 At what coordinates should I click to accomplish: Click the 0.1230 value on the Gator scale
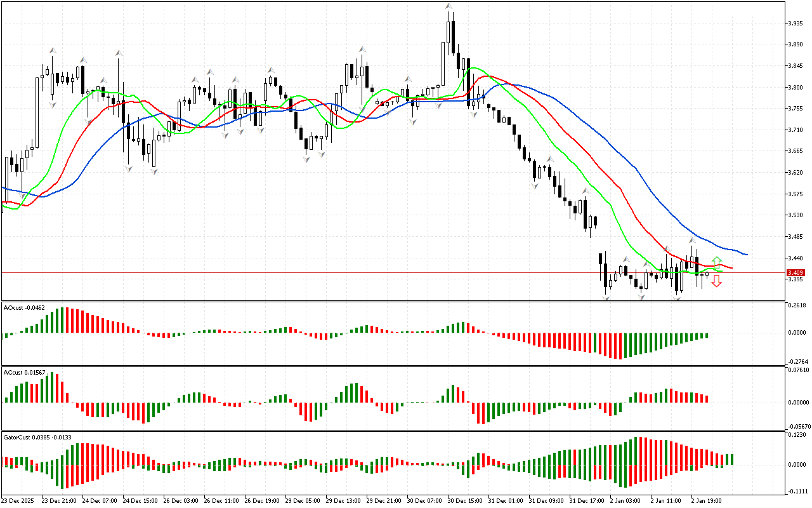click(797, 435)
